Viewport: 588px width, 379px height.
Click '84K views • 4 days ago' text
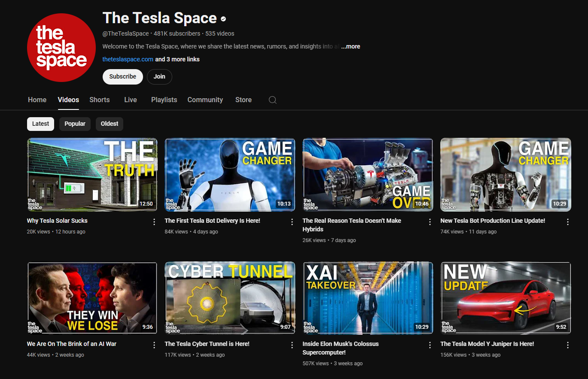[x=192, y=232]
